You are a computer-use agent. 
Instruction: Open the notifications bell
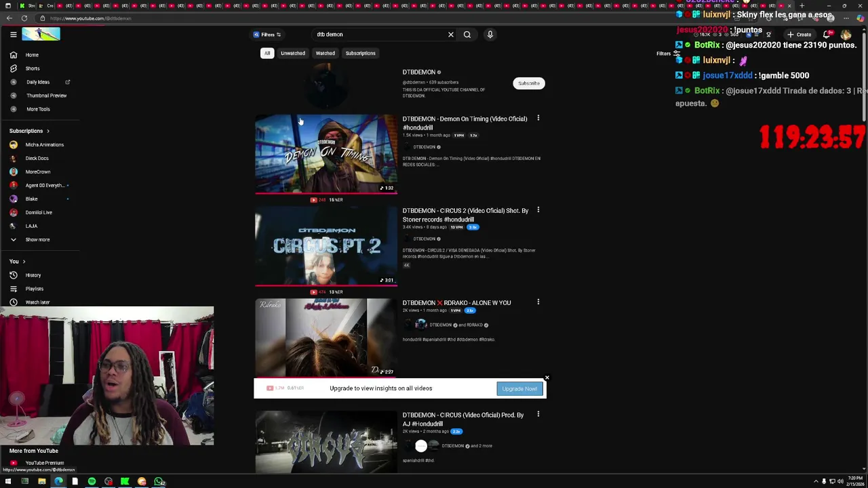click(x=827, y=35)
